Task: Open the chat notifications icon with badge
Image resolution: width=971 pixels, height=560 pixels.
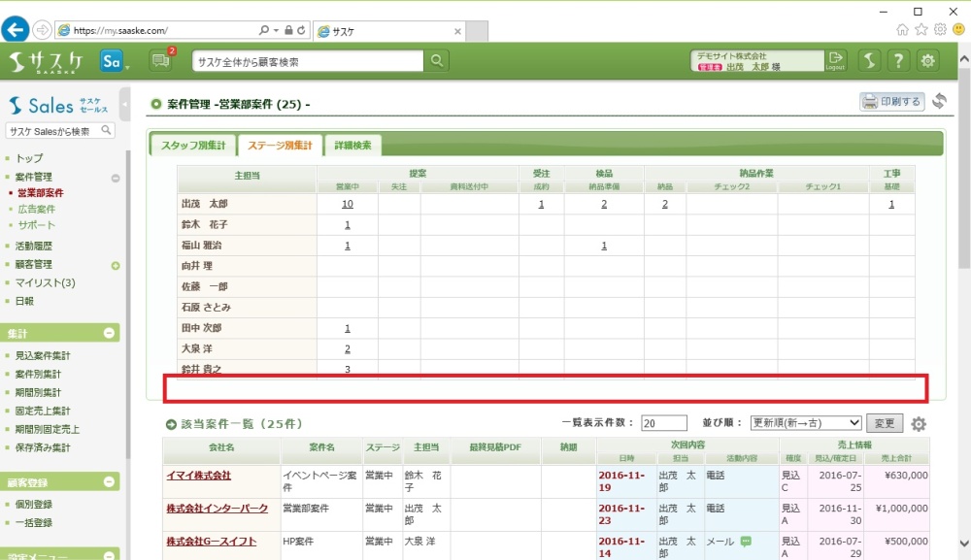Action: tap(160, 61)
